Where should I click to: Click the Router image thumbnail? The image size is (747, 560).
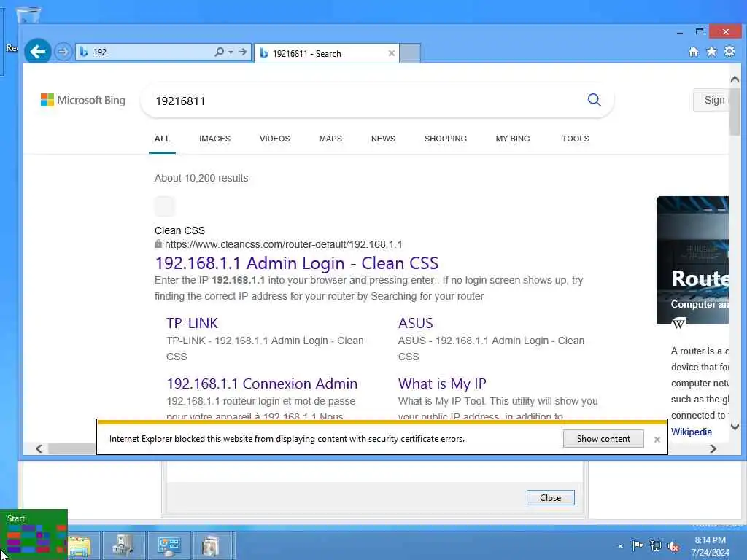pyautogui.click(x=692, y=260)
